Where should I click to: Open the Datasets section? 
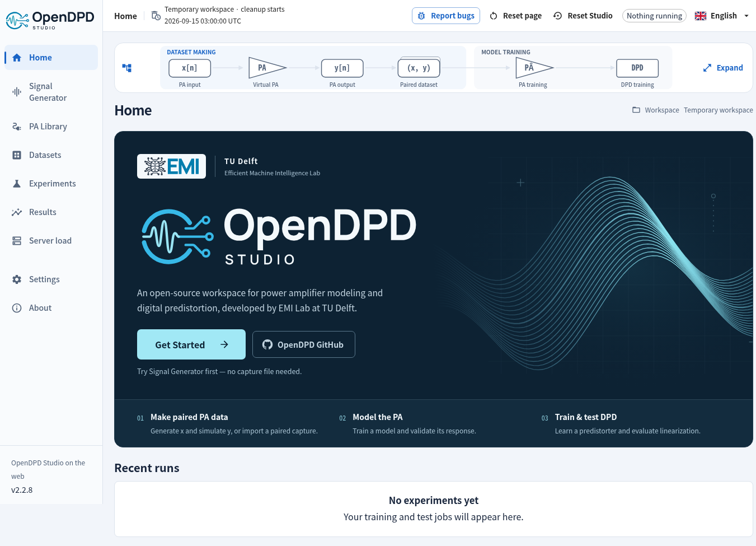(x=51, y=155)
